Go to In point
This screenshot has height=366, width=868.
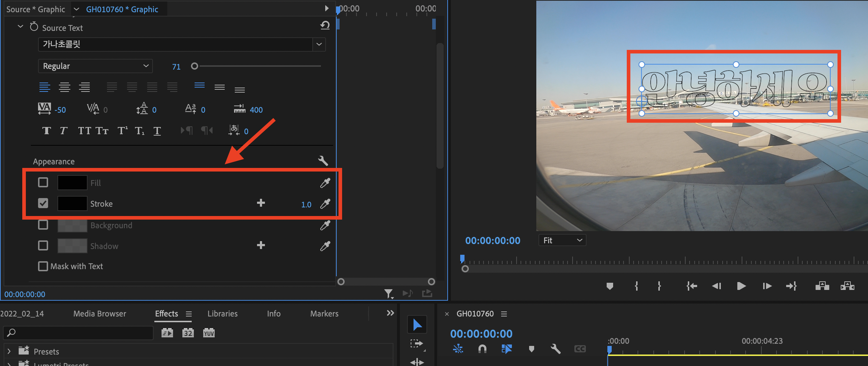pyautogui.click(x=692, y=286)
